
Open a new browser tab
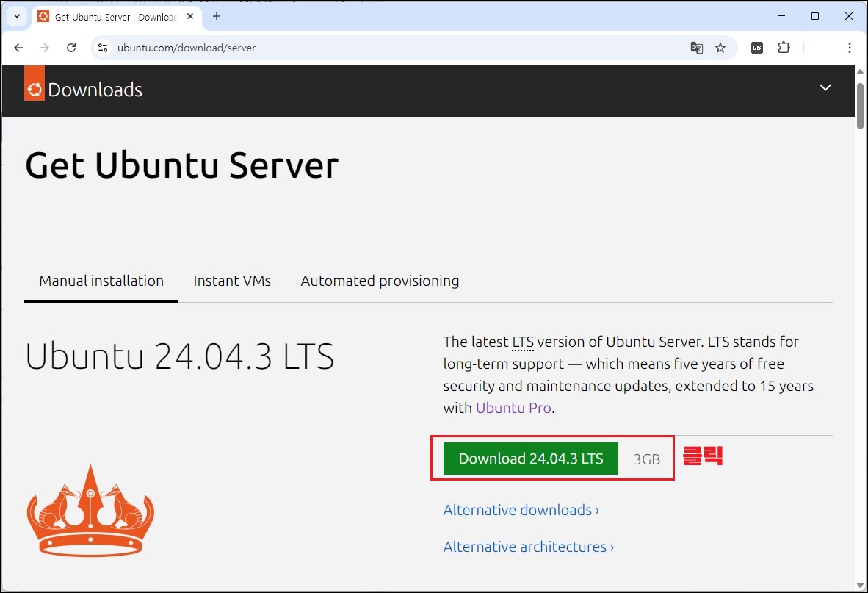click(x=217, y=17)
